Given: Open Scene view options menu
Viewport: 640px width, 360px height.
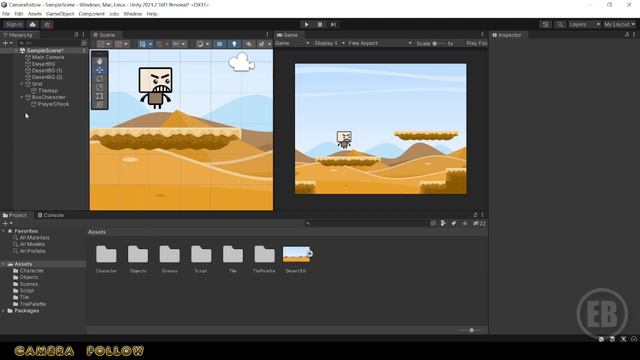Looking at the screenshot, I should pyautogui.click(x=267, y=35).
